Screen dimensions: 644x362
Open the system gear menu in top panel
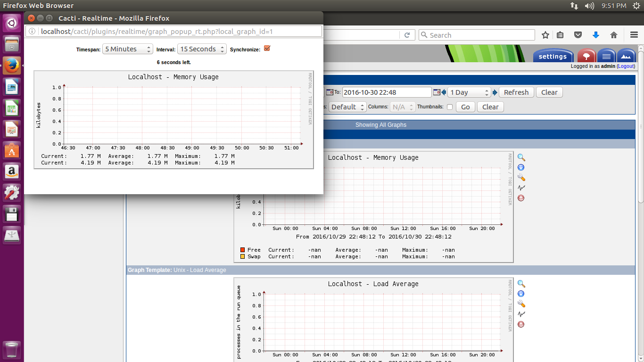click(636, 6)
